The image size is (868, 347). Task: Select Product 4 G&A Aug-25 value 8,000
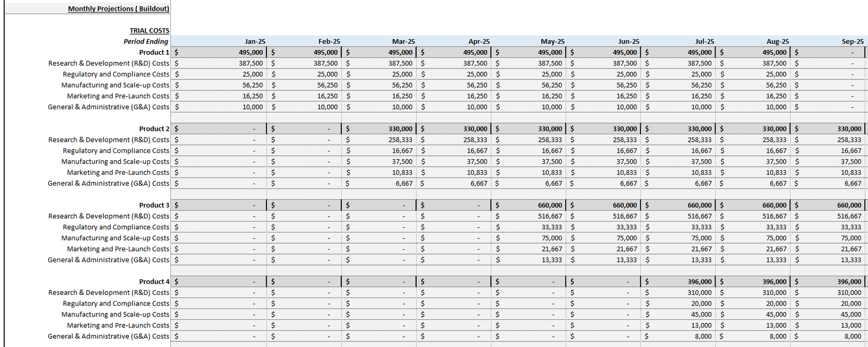point(778,337)
